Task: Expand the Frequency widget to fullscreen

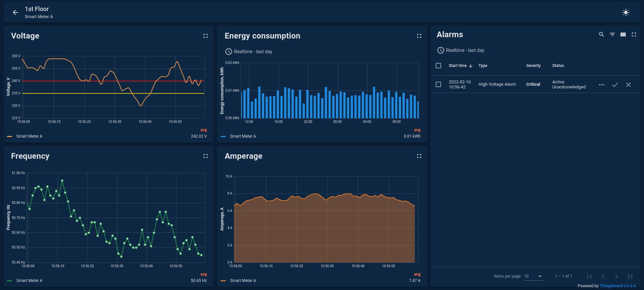Action: coord(206,156)
